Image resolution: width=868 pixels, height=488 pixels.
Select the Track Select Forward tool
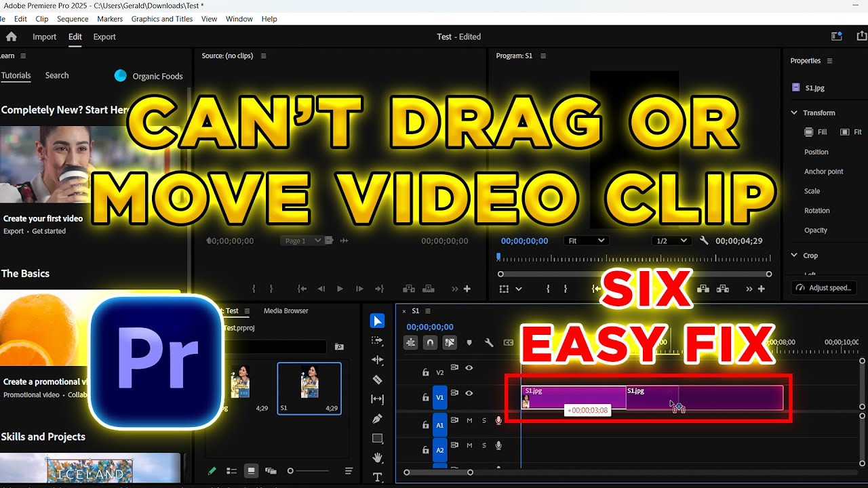378,340
